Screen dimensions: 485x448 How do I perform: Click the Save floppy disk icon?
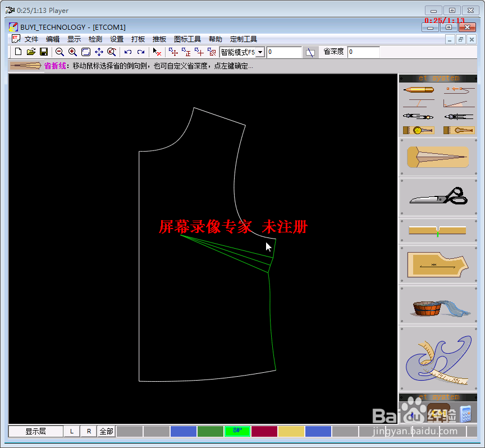(x=44, y=52)
